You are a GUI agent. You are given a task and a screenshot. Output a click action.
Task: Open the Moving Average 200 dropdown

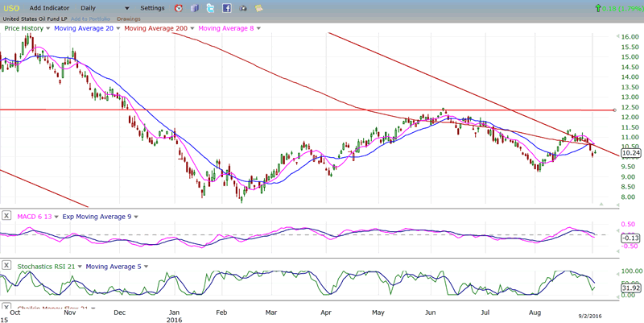pyautogui.click(x=156, y=28)
